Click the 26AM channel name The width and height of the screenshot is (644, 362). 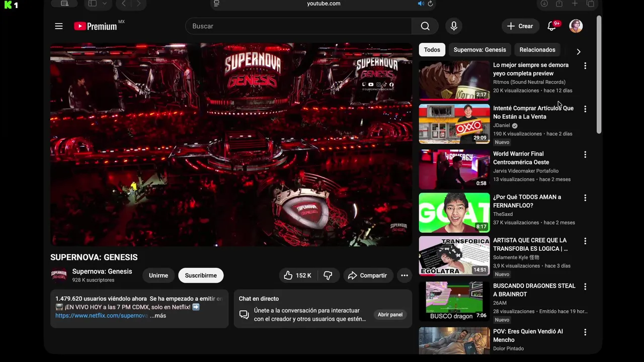click(500, 303)
